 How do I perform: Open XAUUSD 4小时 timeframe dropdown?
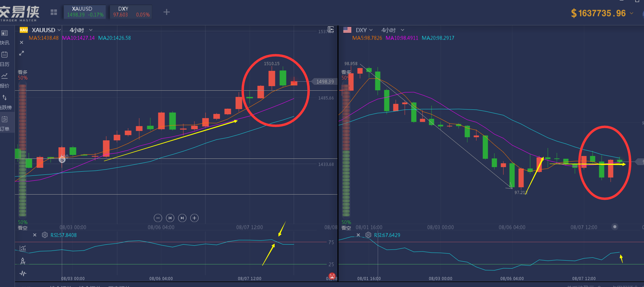81,30
